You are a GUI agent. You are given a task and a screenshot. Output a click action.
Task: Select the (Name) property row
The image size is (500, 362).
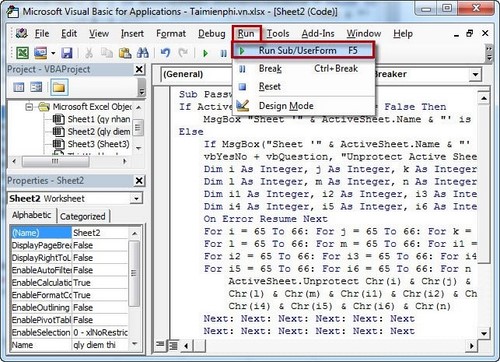70,233
